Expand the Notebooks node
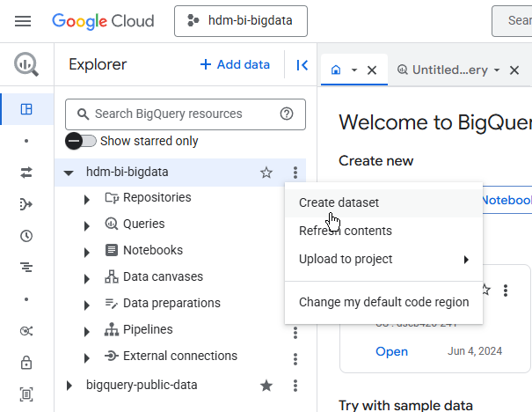Screen dimensions: 532x412 tap(87, 253)
